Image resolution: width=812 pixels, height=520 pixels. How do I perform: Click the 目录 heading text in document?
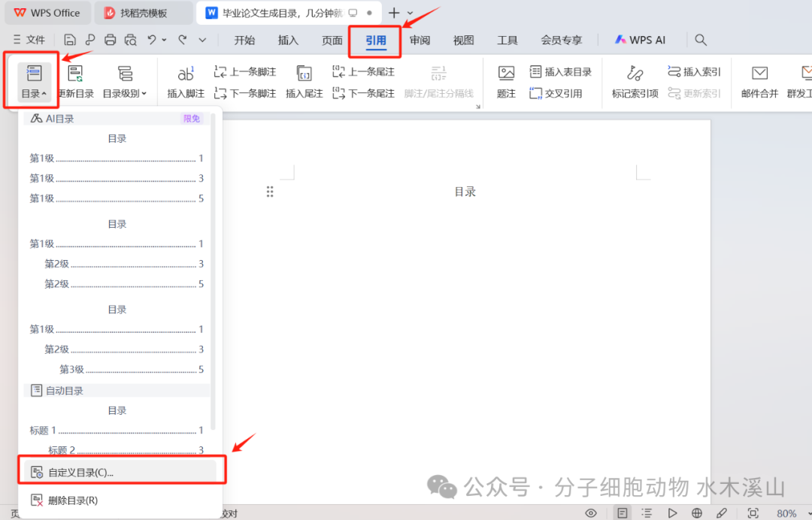click(465, 192)
